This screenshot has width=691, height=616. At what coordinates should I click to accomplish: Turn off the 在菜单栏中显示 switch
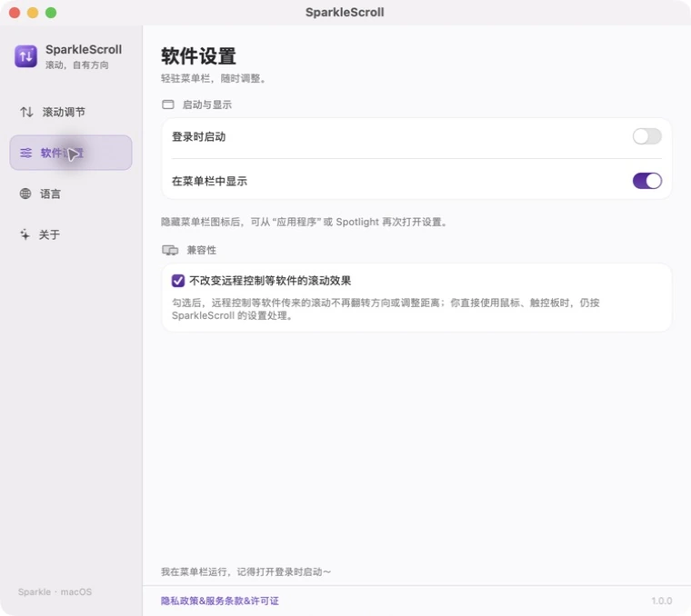coord(647,181)
